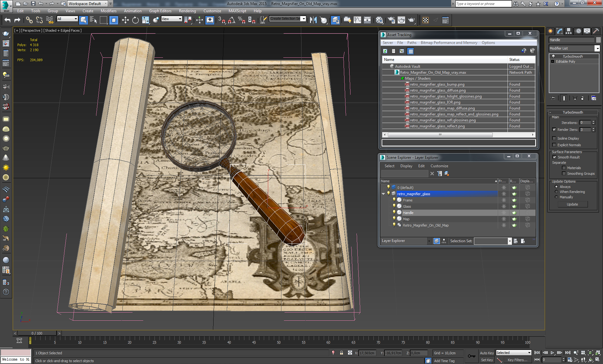Toggle Angle Snap icon
This screenshot has height=364, width=603.
click(231, 20)
